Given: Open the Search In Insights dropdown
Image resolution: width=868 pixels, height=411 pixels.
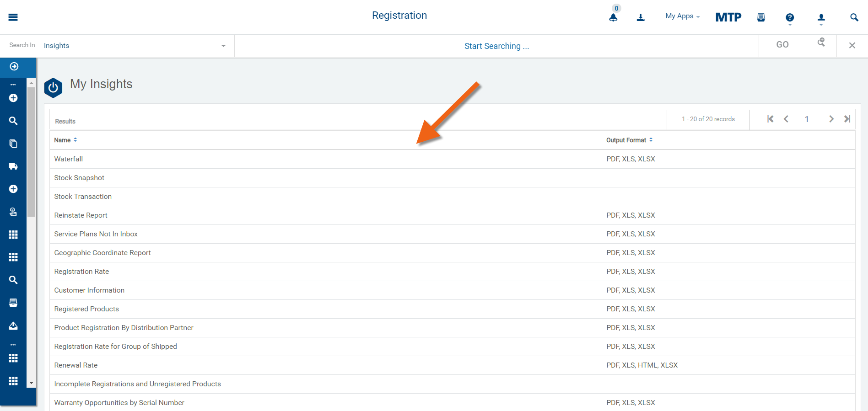Looking at the screenshot, I should tap(134, 46).
